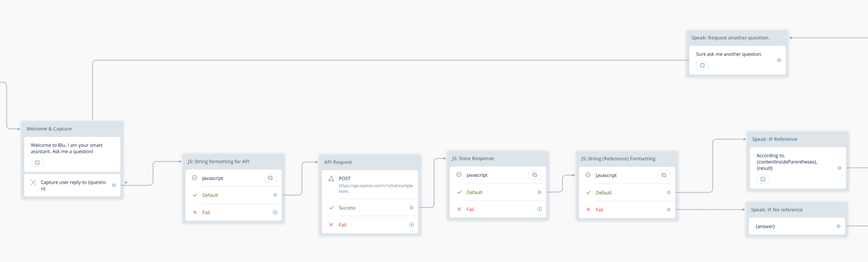This screenshot has height=262, width=868.
Task: Click the edit code icon in "JS: String formatting for API"
Action: coord(271,177)
